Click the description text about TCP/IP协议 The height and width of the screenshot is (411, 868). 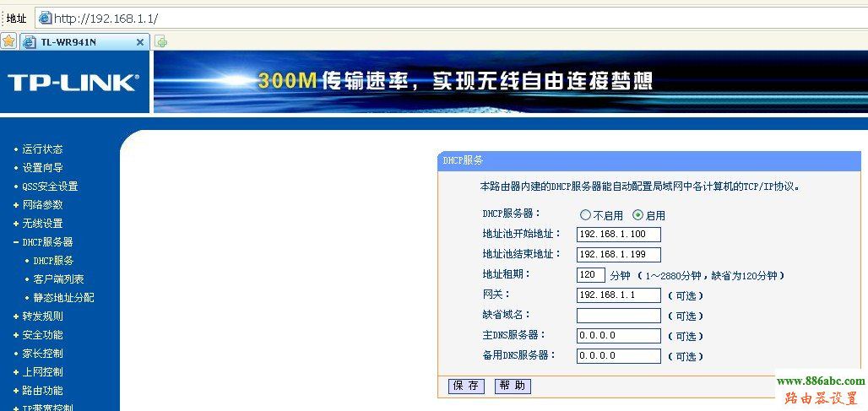(640, 187)
